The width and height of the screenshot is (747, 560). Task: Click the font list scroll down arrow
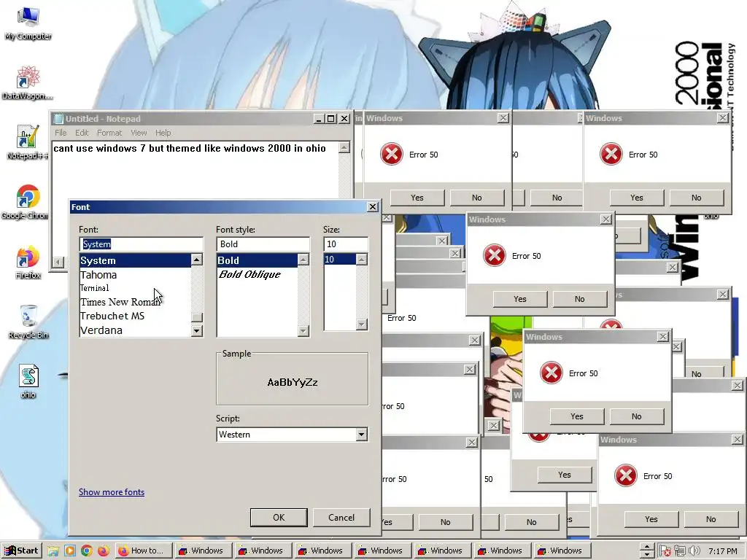(197, 330)
